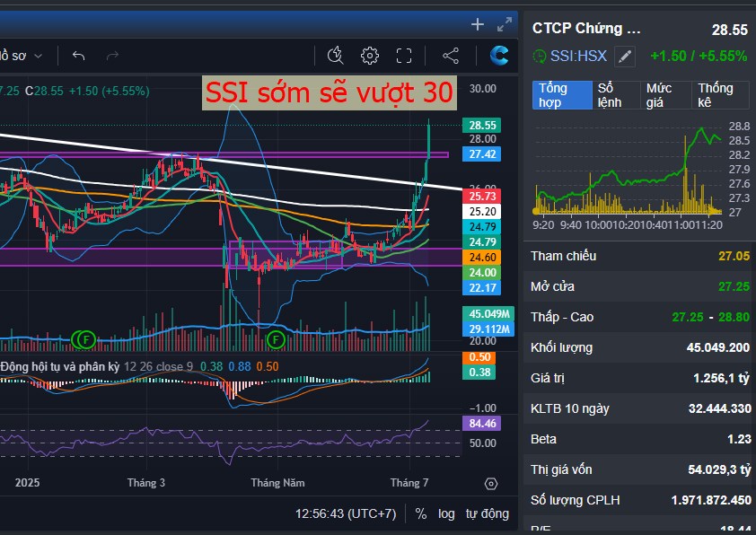Click the Tháng Năm time axis label
756x535 pixels.
point(277,483)
